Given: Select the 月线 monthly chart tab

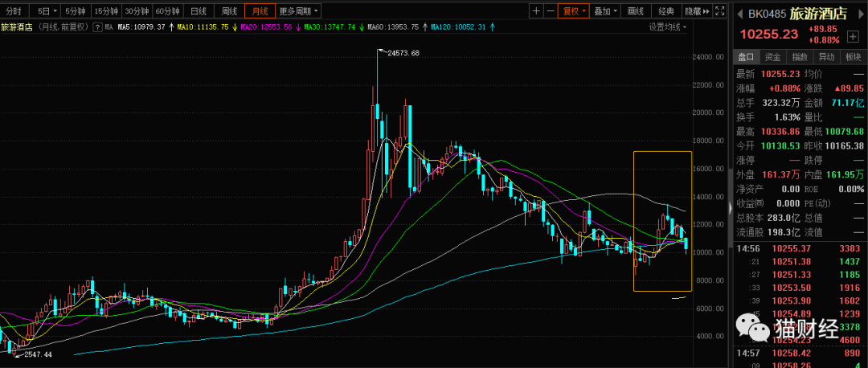Looking at the screenshot, I should tap(259, 11).
